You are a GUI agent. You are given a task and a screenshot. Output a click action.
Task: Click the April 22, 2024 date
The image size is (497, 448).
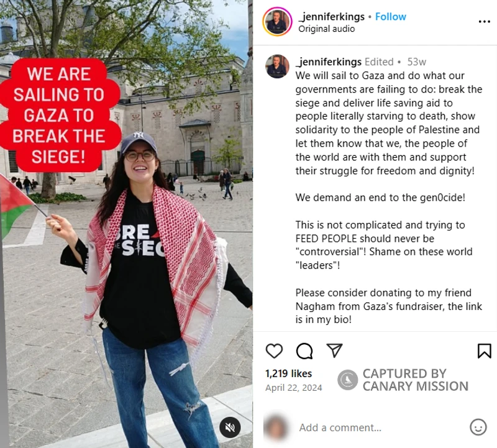click(x=293, y=388)
